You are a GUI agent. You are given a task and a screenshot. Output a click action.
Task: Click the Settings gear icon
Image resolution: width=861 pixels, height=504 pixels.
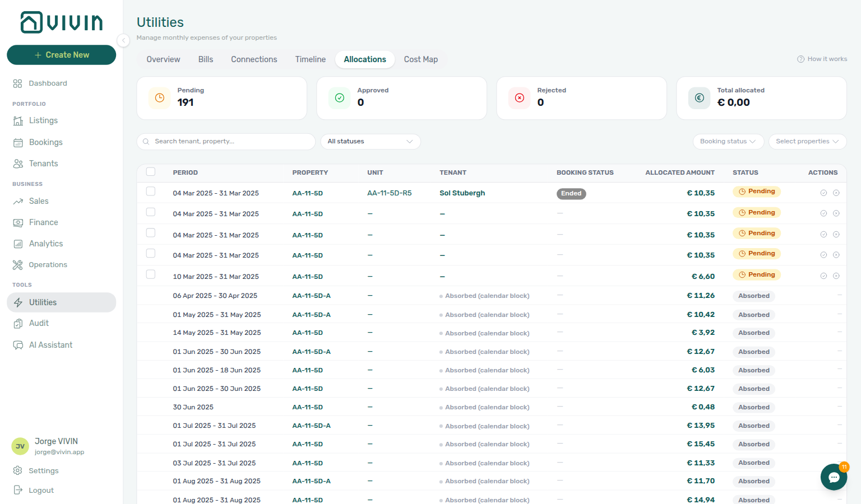click(18, 470)
